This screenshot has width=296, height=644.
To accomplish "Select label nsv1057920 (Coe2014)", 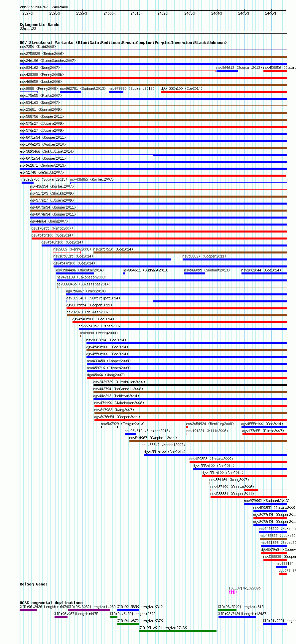I will tap(113, 249).
